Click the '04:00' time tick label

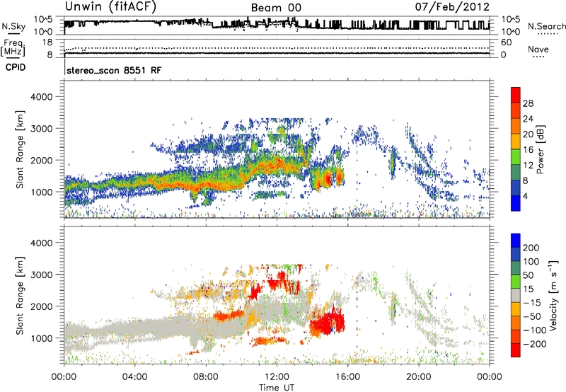pyautogui.click(x=135, y=377)
